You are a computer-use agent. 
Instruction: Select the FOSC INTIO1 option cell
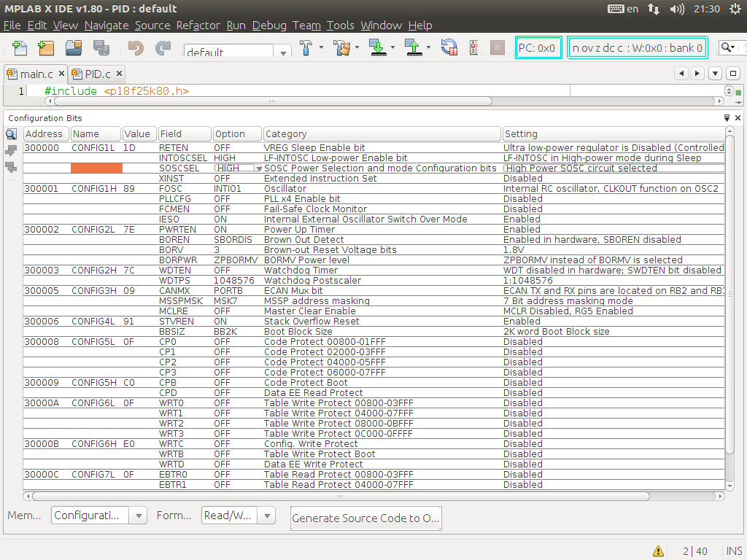point(237,189)
